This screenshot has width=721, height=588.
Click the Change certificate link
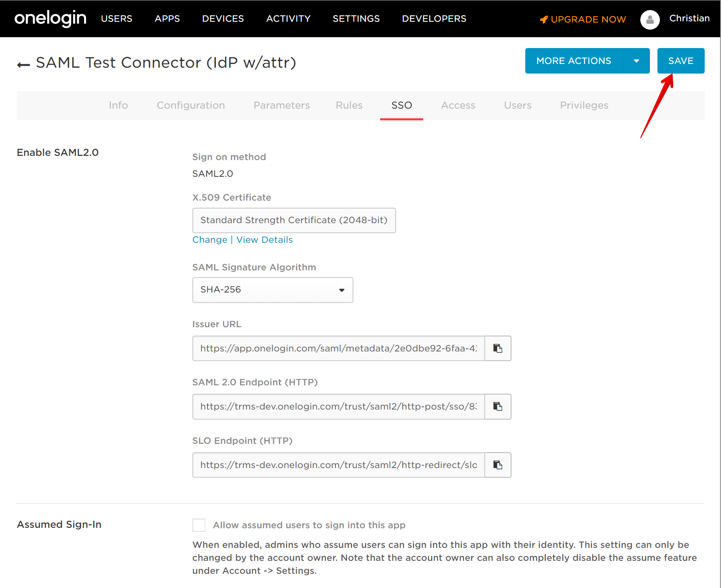click(210, 239)
